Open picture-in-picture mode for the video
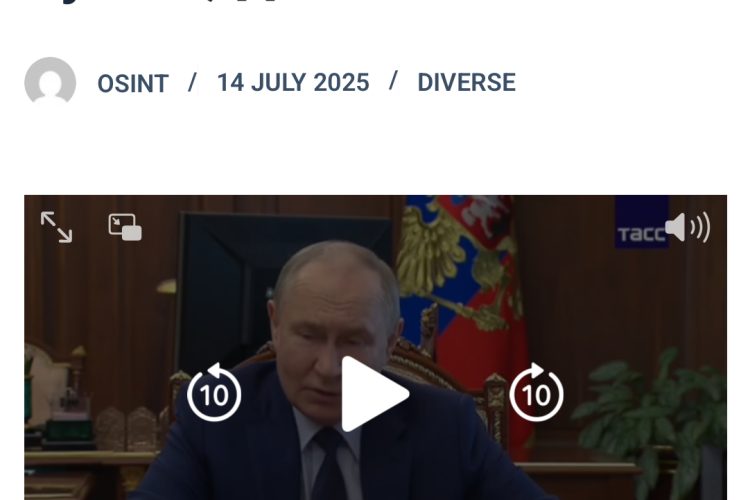The width and height of the screenshot is (750, 500). point(125,227)
